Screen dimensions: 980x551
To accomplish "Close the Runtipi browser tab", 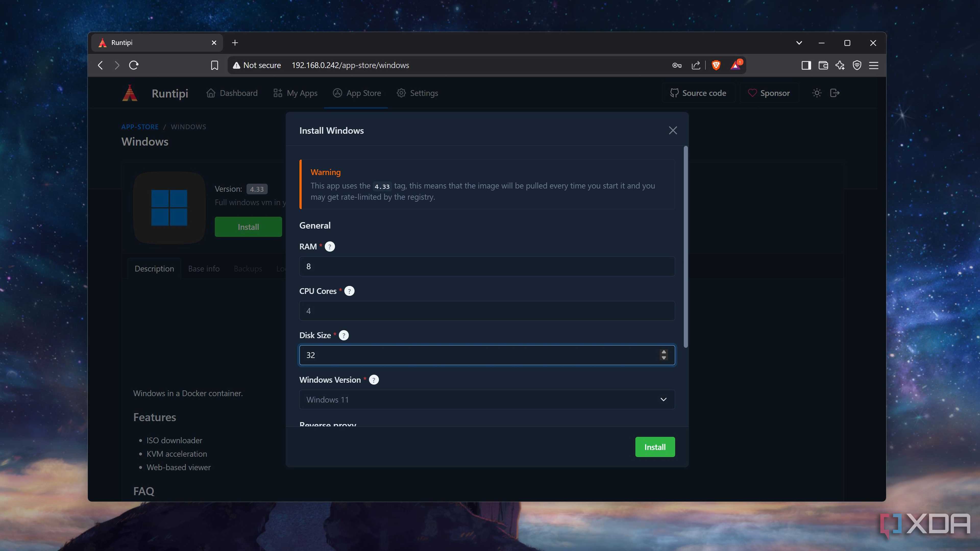I will (214, 43).
